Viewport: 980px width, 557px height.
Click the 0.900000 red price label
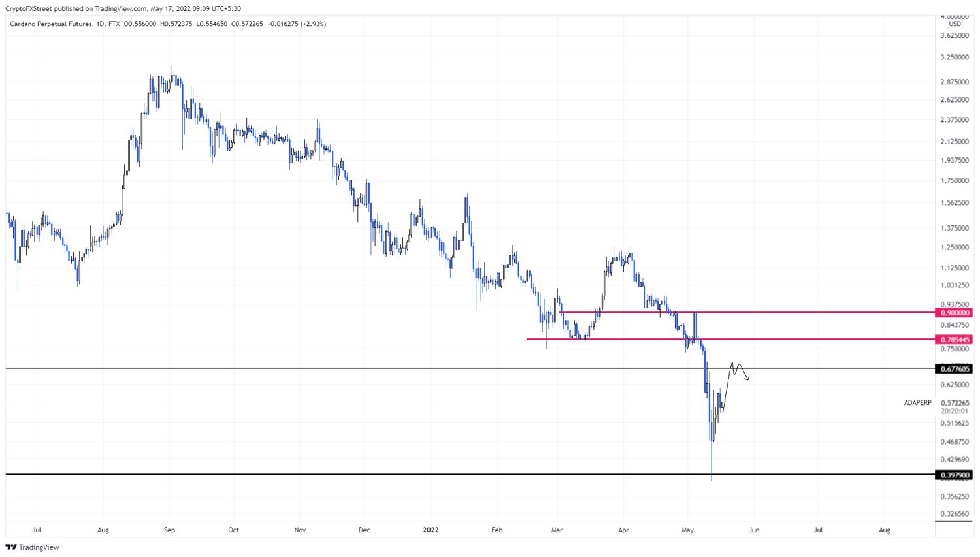click(x=955, y=313)
